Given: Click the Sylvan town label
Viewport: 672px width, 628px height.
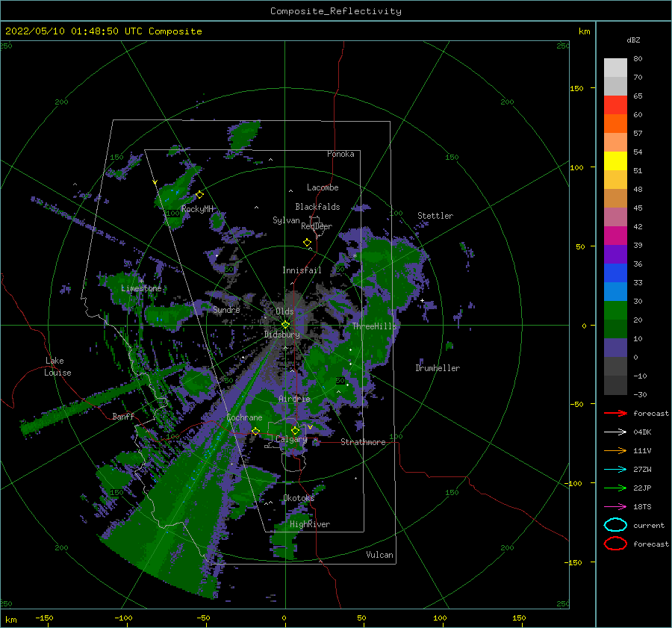Looking at the screenshot, I should 286,220.
